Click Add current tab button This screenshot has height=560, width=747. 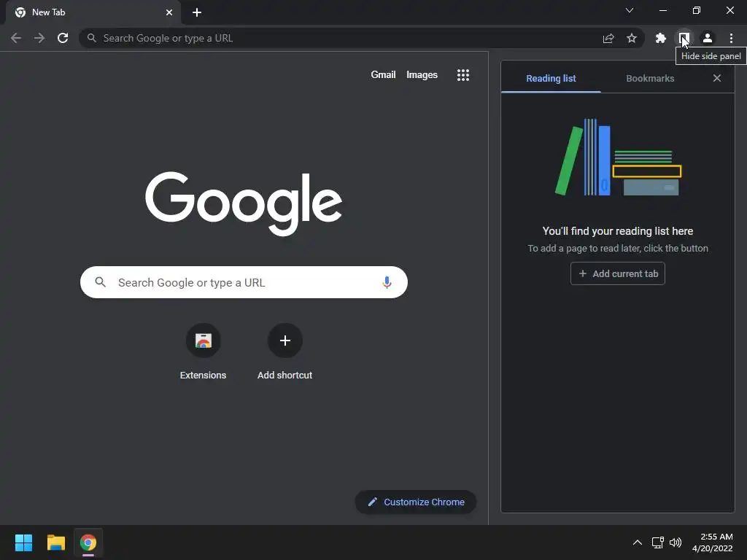(617, 273)
